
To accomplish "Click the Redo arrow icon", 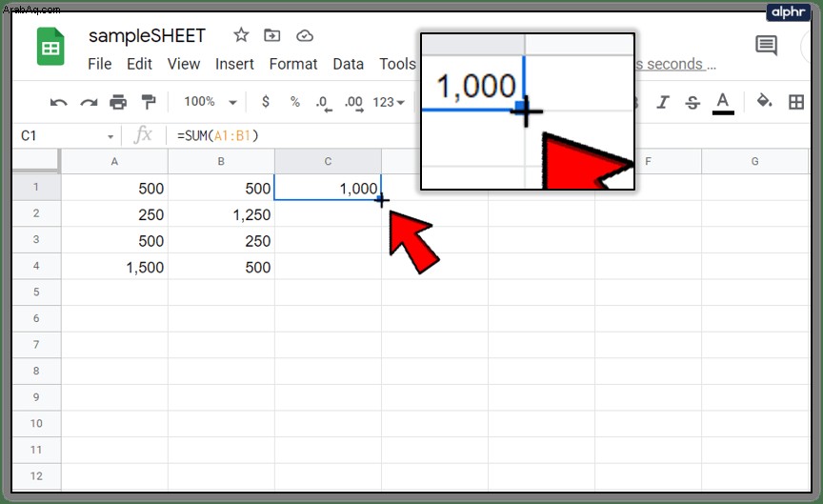I will coord(89,102).
